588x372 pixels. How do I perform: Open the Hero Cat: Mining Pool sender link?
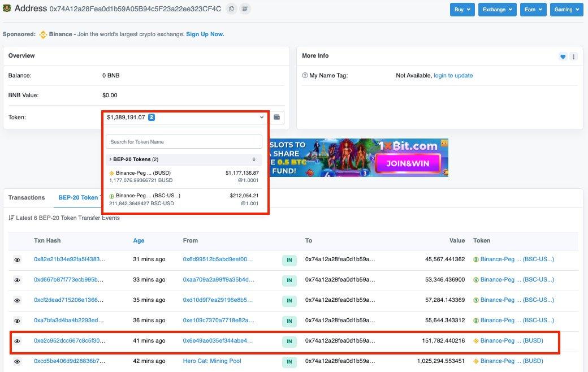coord(212,361)
